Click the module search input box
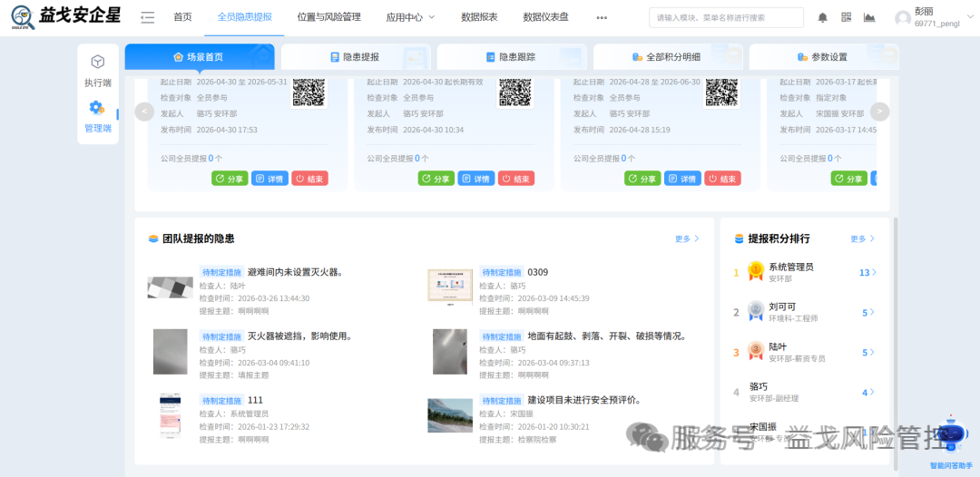This screenshot has width=980, height=477. (x=726, y=17)
